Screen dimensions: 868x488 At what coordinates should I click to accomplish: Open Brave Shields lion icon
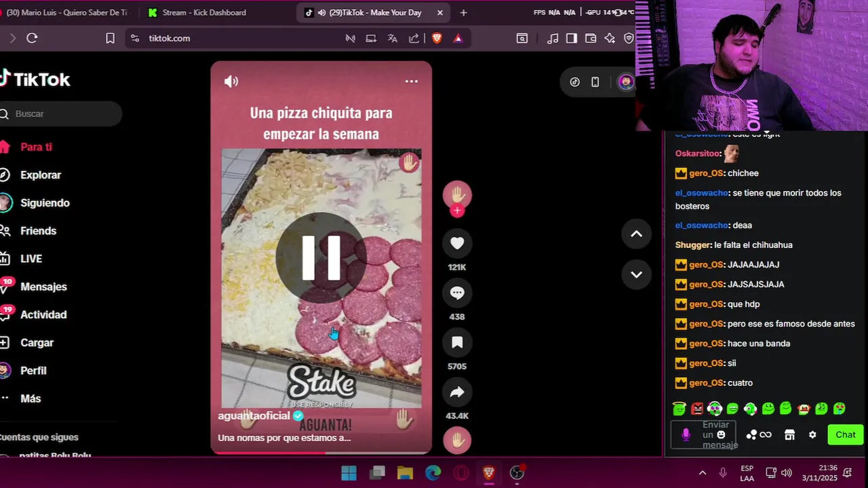click(437, 39)
